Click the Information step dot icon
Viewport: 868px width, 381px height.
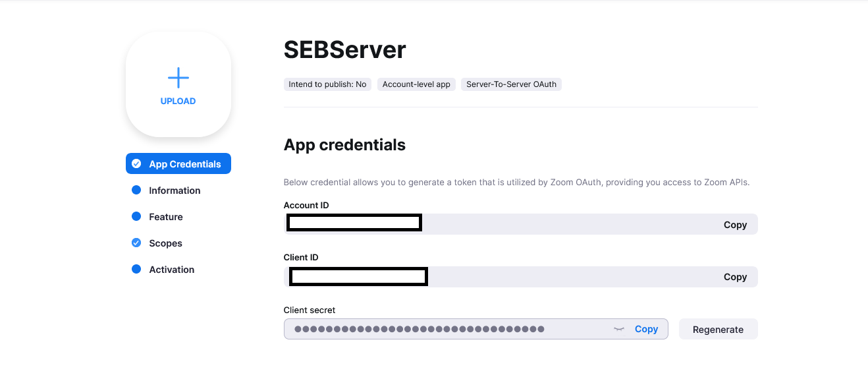pyautogui.click(x=136, y=190)
